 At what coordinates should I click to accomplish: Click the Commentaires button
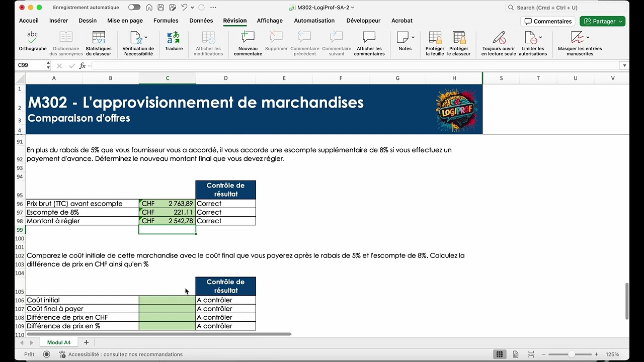(548, 21)
